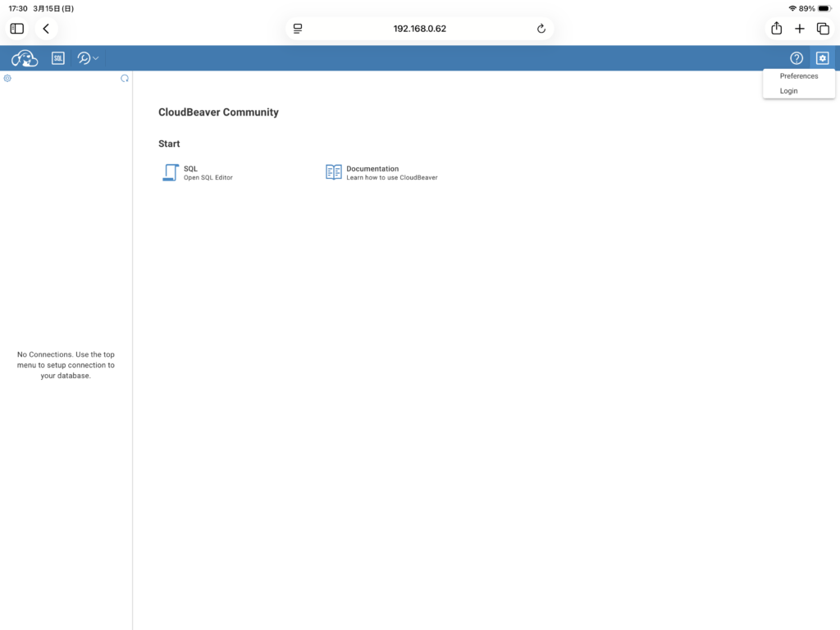The width and height of the screenshot is (840, 630).
Task: Click the Documentation book icon
Action: pos(334,172)
